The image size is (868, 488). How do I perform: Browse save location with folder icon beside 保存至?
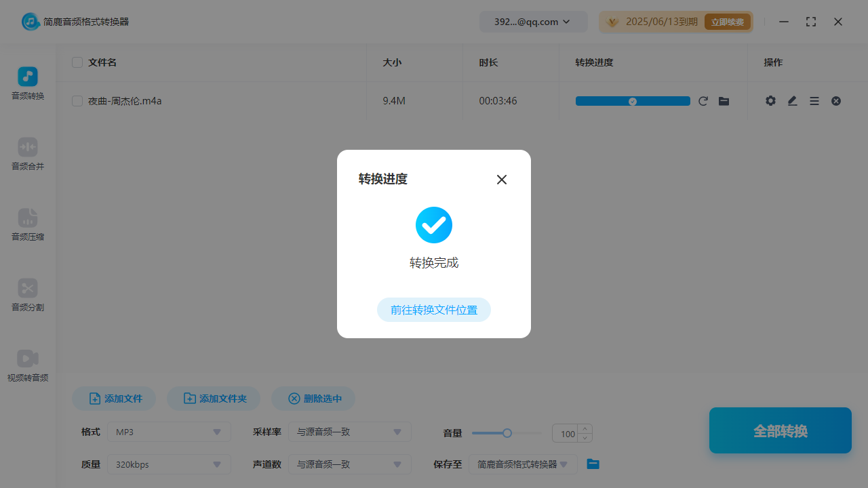coord(593,464)
